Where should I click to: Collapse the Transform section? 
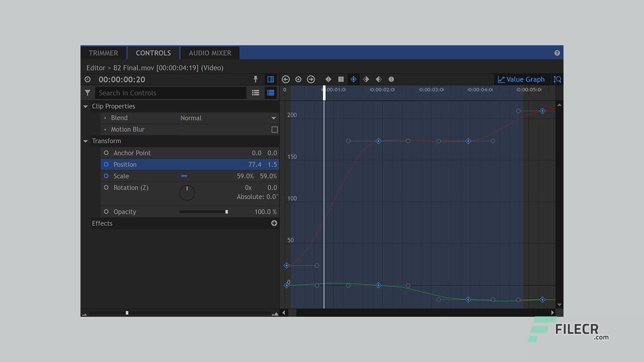click(86, 141)
